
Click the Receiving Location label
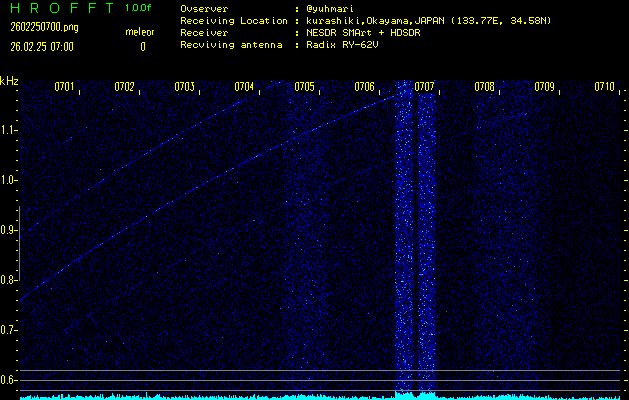pos(234,20)
